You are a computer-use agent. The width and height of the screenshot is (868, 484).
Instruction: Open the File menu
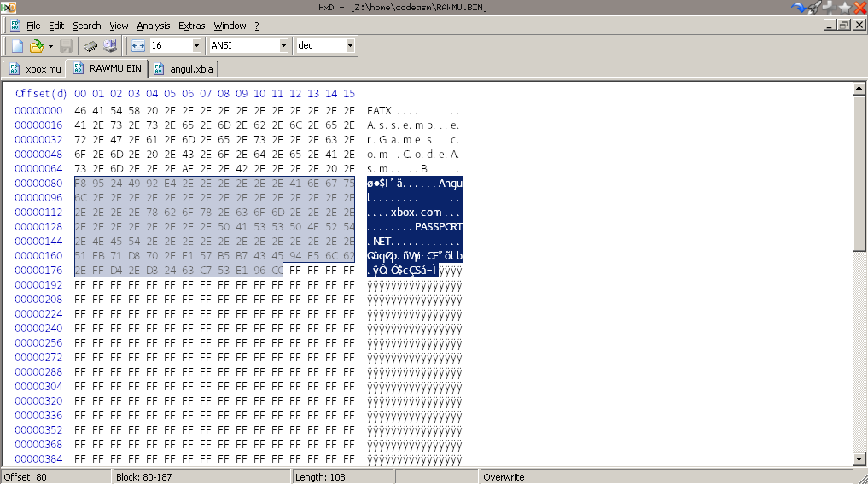[x=33, y=26]
